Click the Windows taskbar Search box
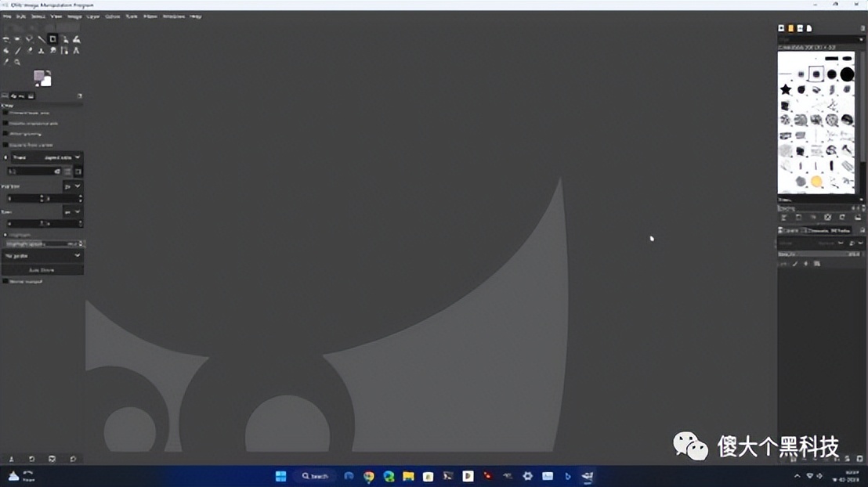This screenshot has height=487, width=868. point(316,476)
